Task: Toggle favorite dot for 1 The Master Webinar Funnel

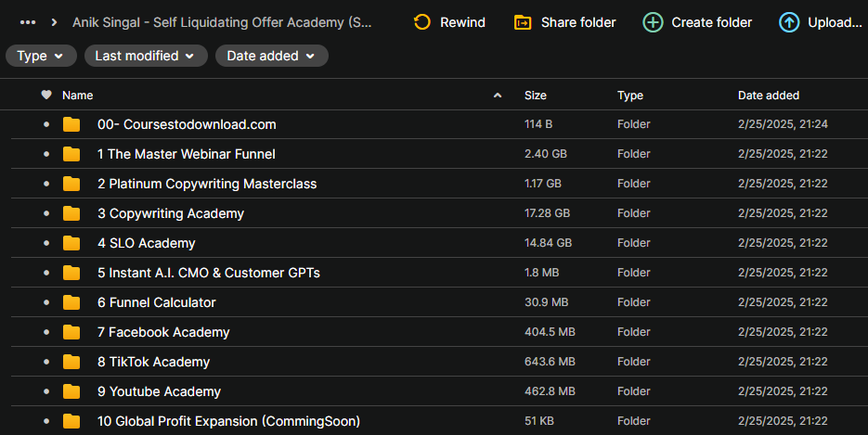Action: (46, 154)
